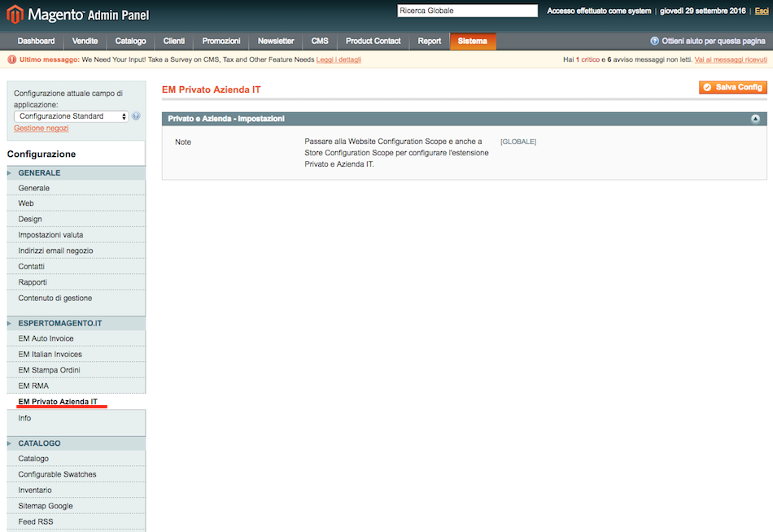Open the Promozioni menu
The height and width of the screenshot is (532, 773).
[221, 41]
